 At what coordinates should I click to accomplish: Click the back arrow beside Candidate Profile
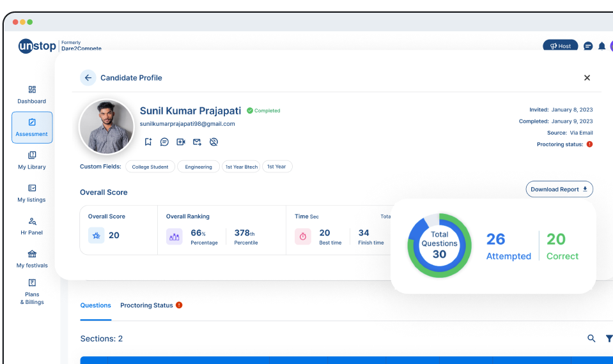pyautogui.click(x=88, y=78)
